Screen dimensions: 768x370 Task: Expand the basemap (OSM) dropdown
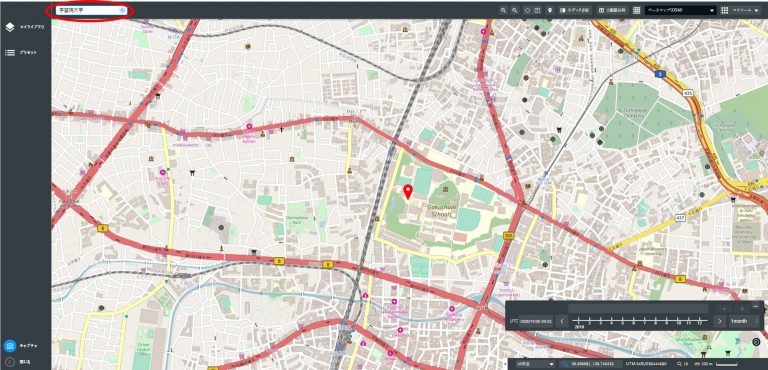681,10
